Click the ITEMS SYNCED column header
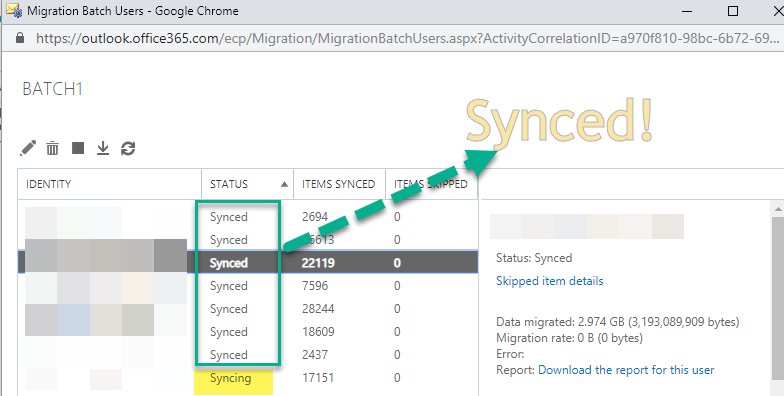The image size is (784, 396). (x=340, y=184)
